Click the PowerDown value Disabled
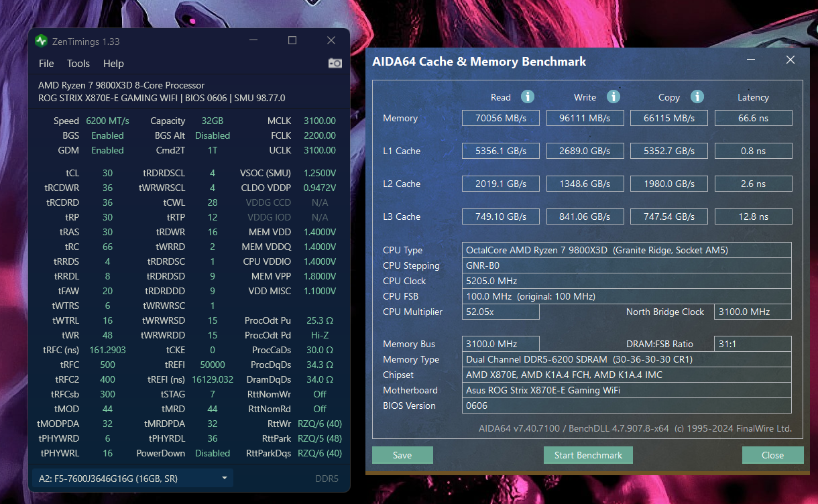Viewport: 818px width, 504px height. tap(213, 453)
